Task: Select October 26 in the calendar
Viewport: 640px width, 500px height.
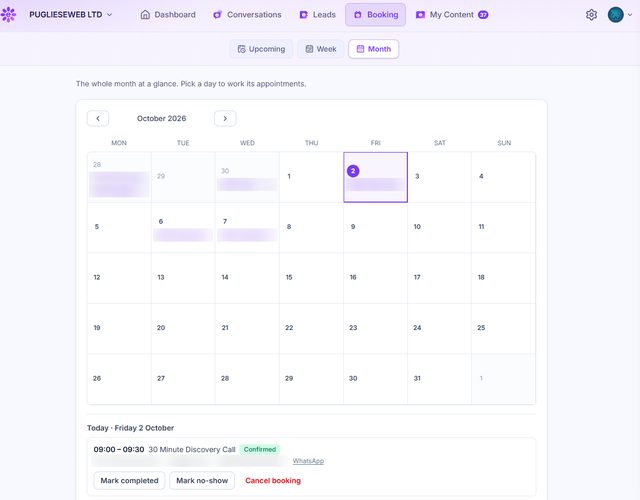Action: pyautogui.click(x=119, y=380)
